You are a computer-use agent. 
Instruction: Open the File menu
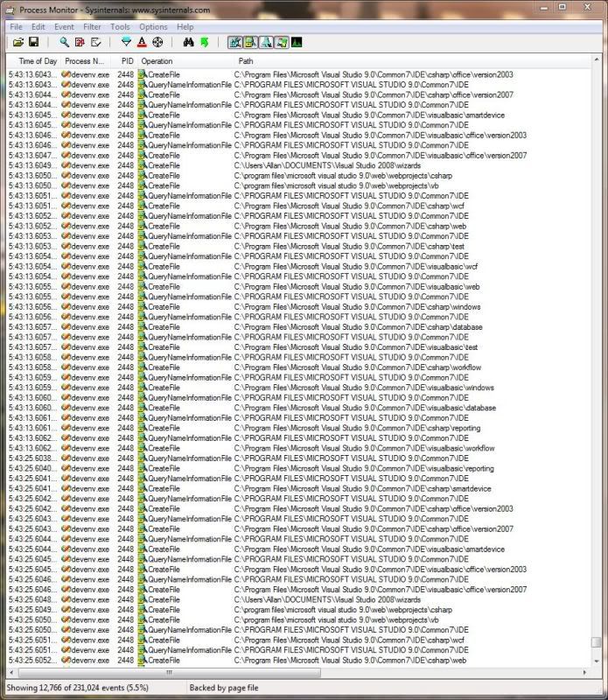[x=16, y=27]
